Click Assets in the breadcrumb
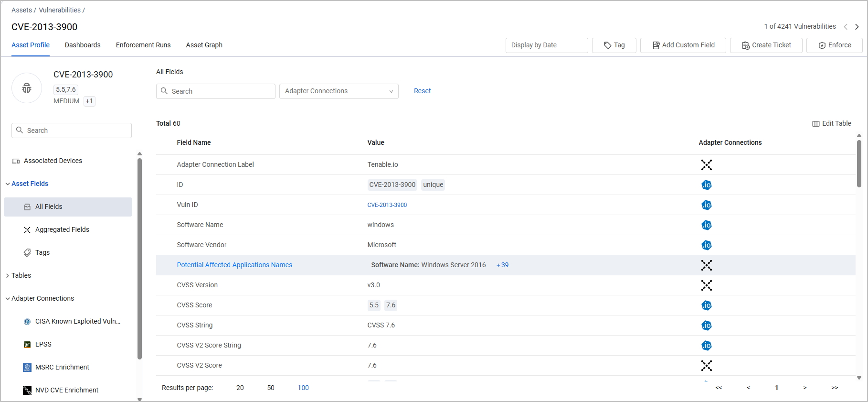 (x=21, y=10)
